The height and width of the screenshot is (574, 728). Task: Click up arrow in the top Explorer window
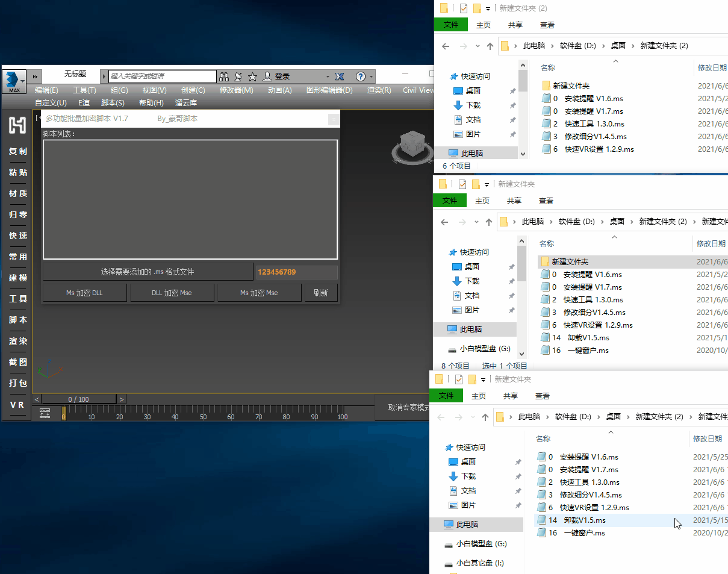490,46
